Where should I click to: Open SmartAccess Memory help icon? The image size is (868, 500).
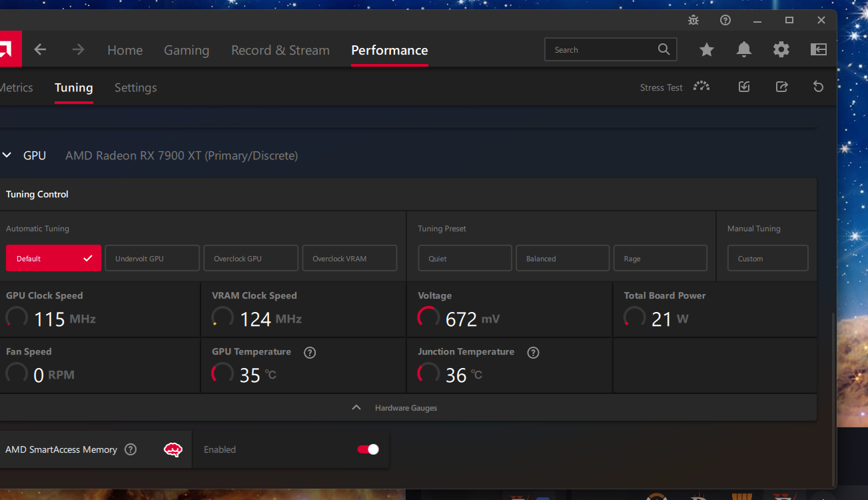(x=131, y=449)
